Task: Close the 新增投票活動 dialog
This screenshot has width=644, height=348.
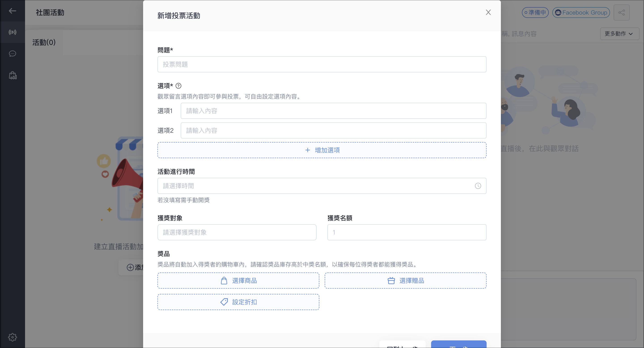Action: [x=488, y=12]
